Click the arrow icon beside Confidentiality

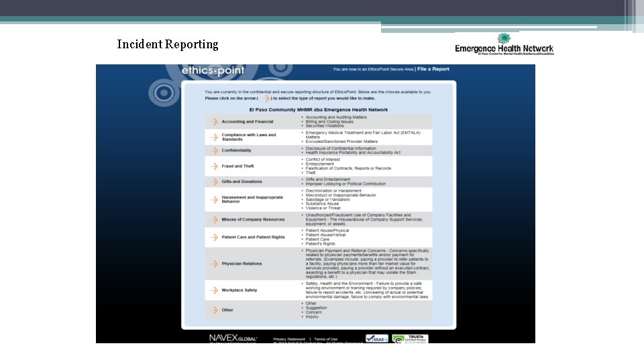pos(215,151)
